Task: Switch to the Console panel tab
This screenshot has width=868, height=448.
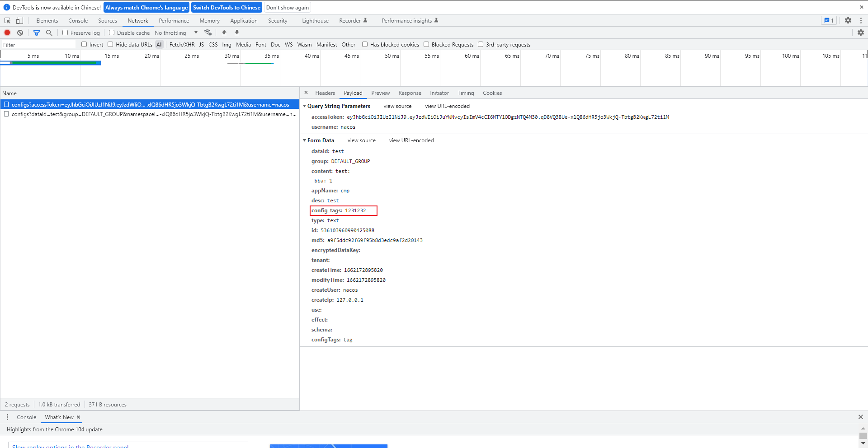Action: (x=78, y=21)
